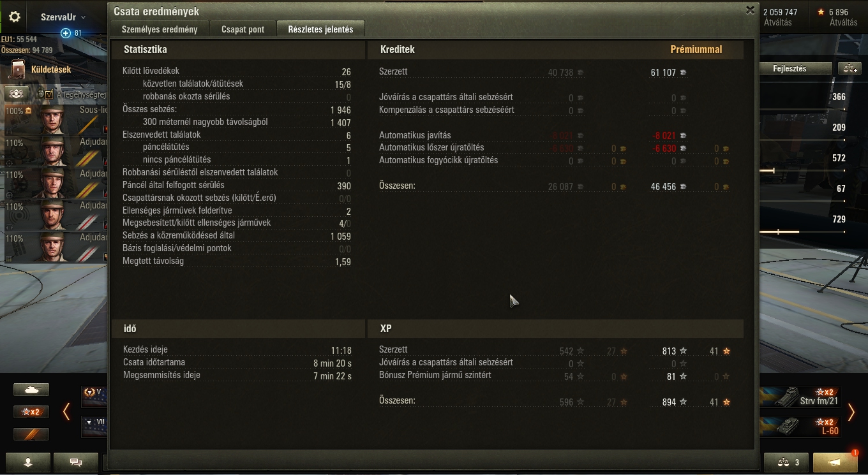Click the Átváltás link under credits
Image resolution: width=868 pixels, height=475 pixels.
tap(777, 22)
